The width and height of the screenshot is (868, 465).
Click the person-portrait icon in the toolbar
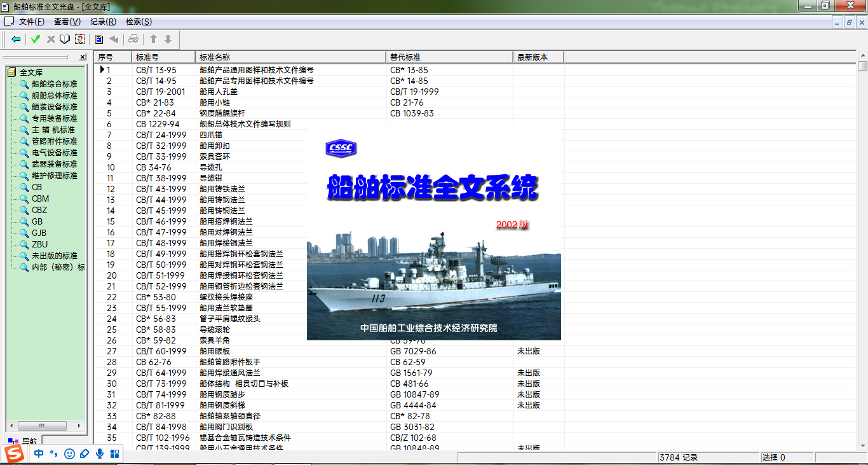tap(79, 39)
